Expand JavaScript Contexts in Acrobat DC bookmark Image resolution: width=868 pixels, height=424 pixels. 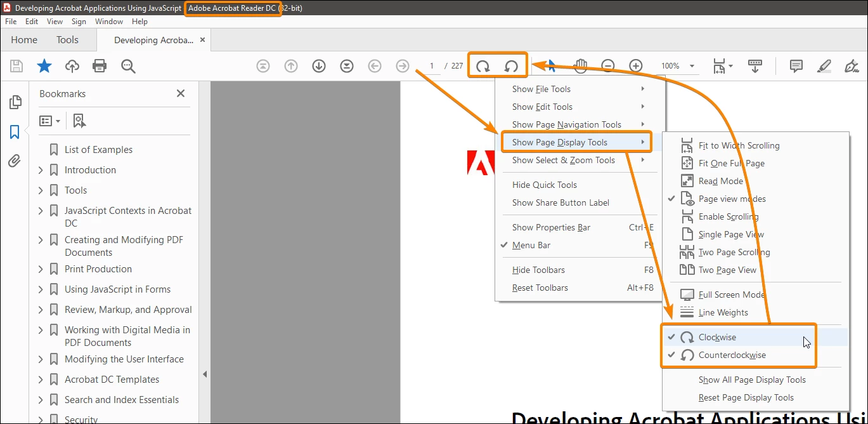coord(41,211)
